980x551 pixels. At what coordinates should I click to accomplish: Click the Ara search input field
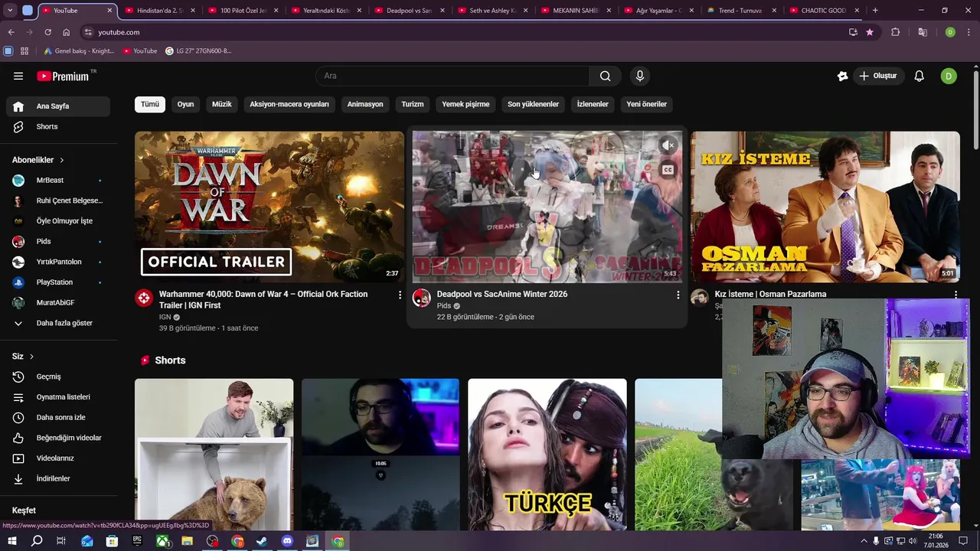[x=452, y=76]
